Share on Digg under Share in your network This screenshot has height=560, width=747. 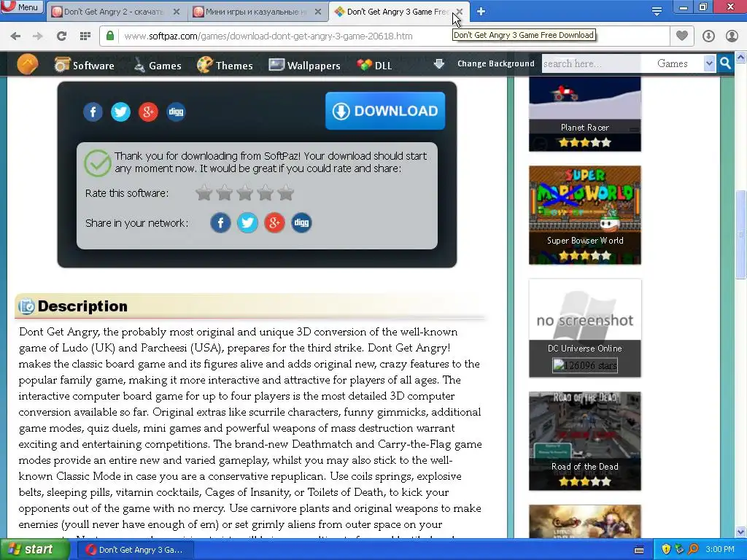pos(301,223)
